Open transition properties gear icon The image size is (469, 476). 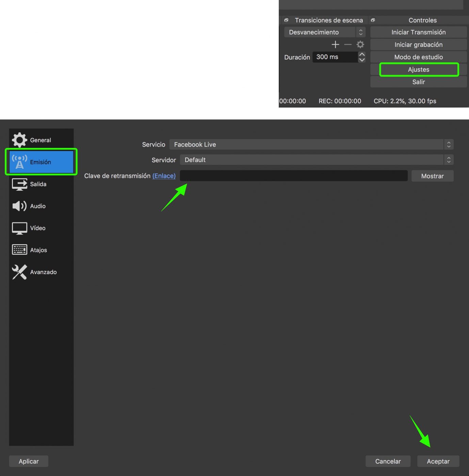pos(360,45)
